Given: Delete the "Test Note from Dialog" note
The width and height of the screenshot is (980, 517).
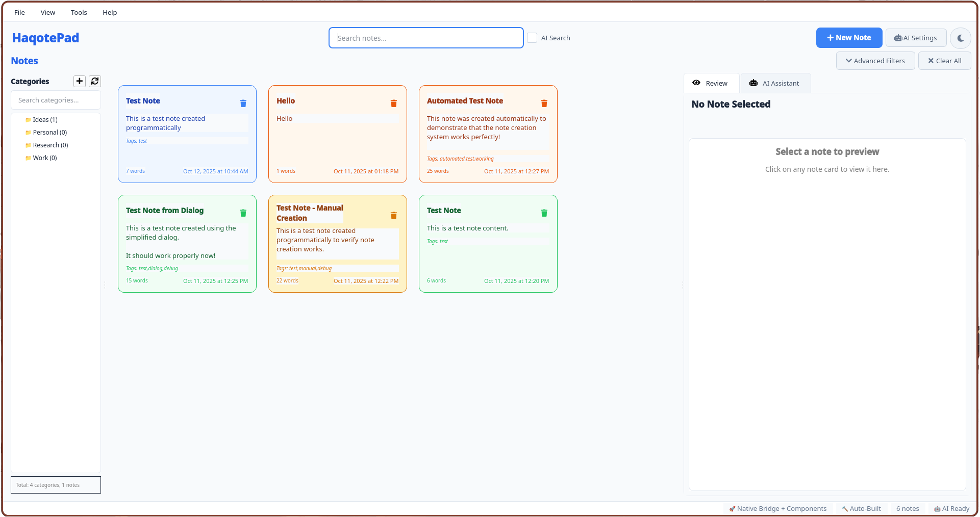Looking at the screenshot, I should [243, 213].
